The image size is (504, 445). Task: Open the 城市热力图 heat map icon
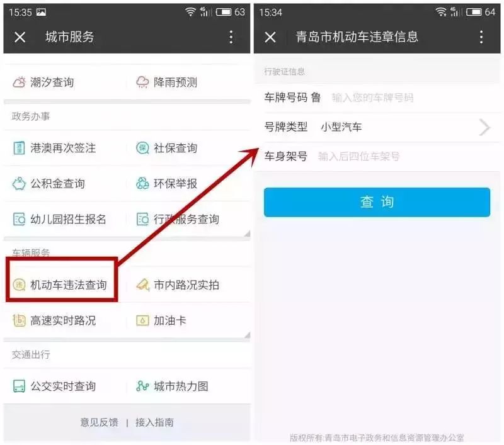pyautogui.click(x=142, y=386)
